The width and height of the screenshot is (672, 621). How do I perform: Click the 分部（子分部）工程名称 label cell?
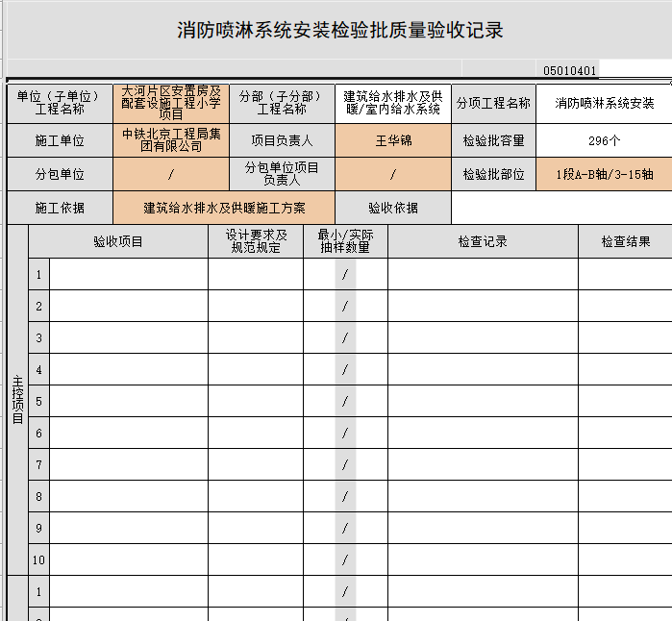pos(282,103)
